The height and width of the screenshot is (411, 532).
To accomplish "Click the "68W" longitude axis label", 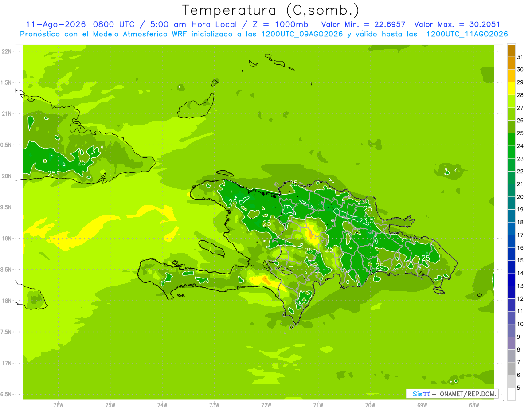I will point(474,405).
